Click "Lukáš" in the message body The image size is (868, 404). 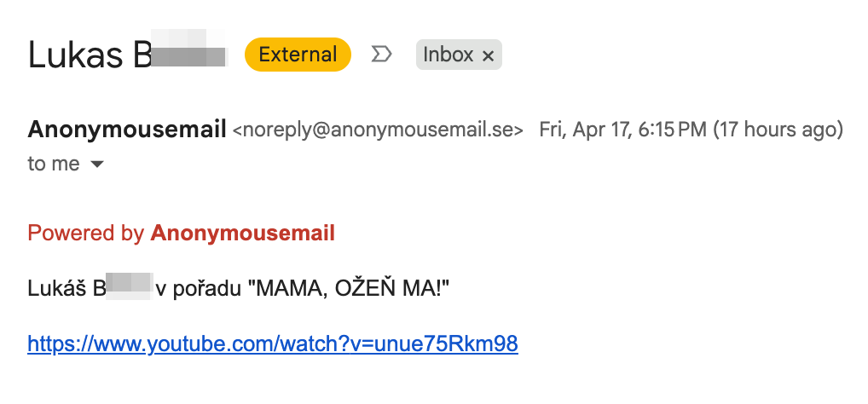coord(55,289)
